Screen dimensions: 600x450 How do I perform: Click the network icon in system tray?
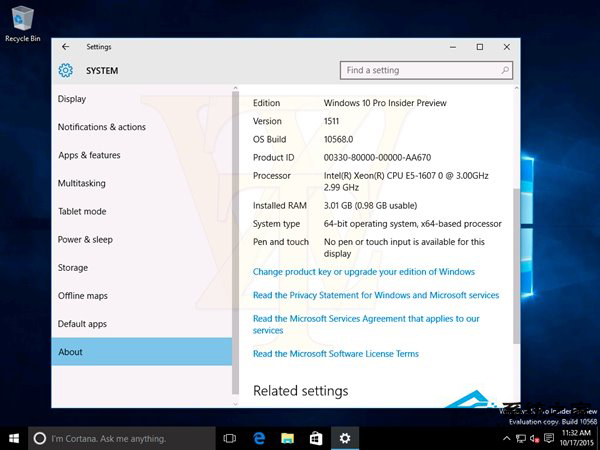(x=520, y=438)
